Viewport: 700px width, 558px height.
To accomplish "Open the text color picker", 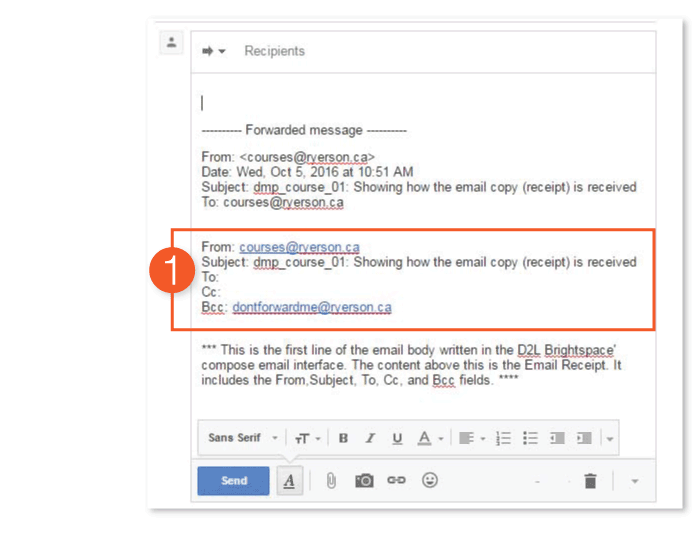I will coord(429,438).
